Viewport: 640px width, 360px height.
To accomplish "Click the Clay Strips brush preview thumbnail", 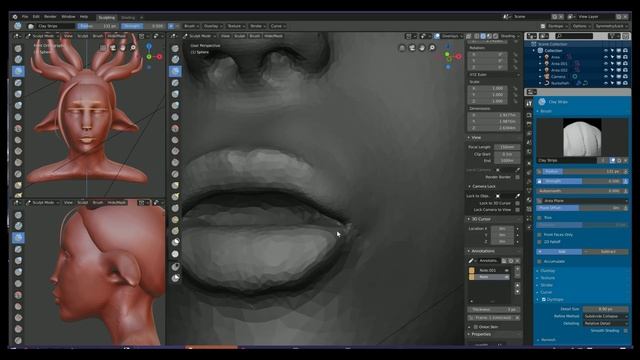I will [x=582, y=138].
